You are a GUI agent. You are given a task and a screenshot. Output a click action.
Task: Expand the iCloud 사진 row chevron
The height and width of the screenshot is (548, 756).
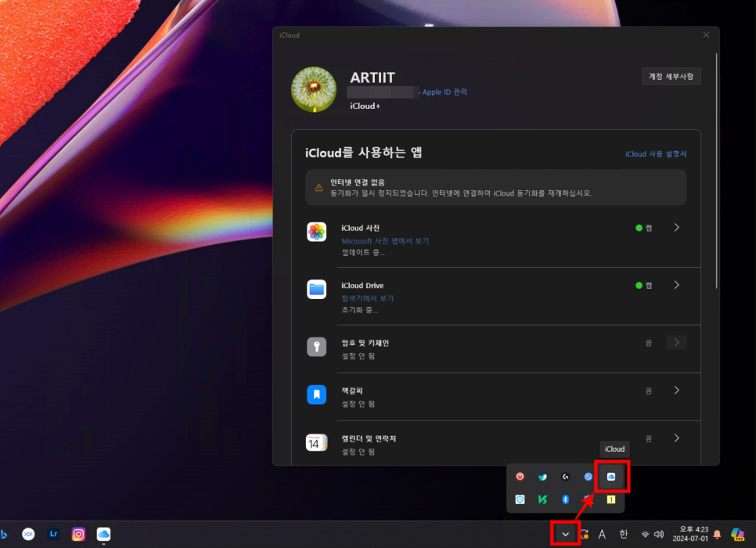(676, 227)
